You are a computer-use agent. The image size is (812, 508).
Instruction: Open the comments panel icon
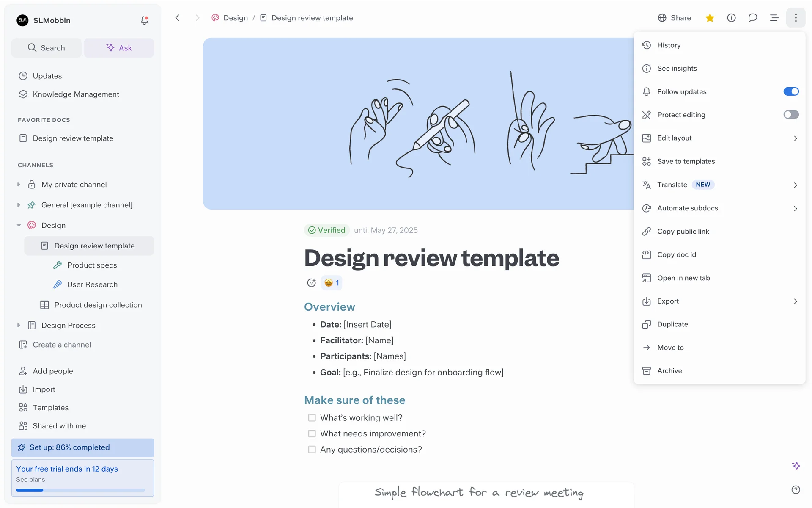point(752,18)
